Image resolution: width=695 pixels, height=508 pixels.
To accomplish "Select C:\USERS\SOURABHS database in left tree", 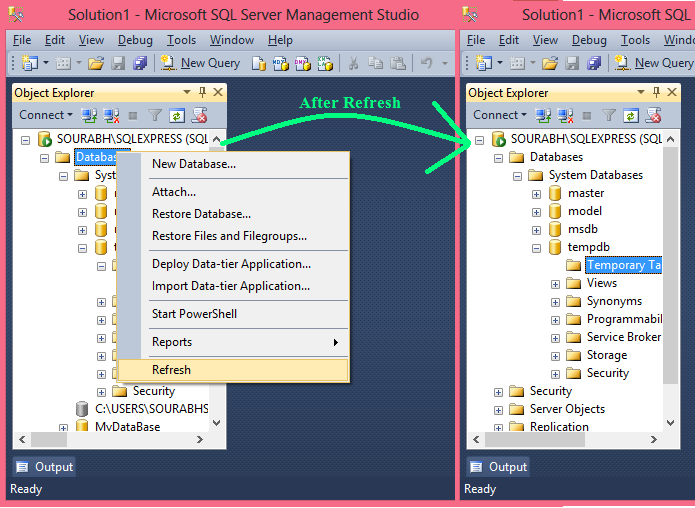I will point(151,408).
